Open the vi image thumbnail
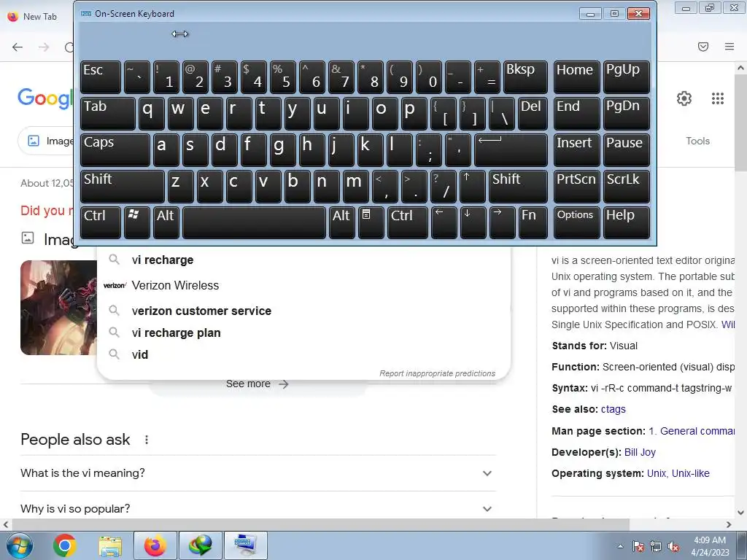This screenshot has height=560, width=747. [x=58, y=308]
